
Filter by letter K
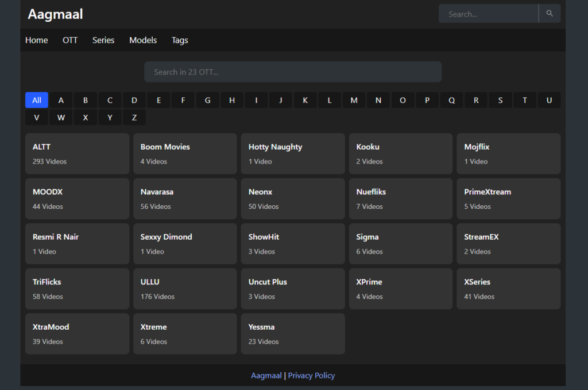pos(305,100)
